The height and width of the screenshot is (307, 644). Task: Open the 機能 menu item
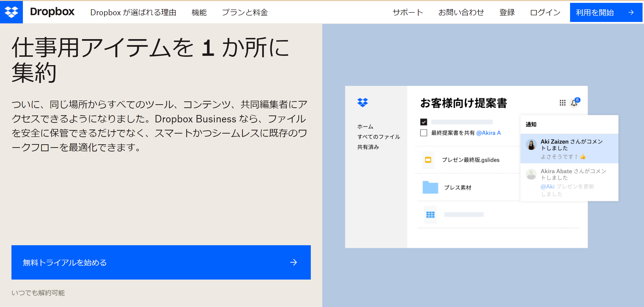pos(199,12)
